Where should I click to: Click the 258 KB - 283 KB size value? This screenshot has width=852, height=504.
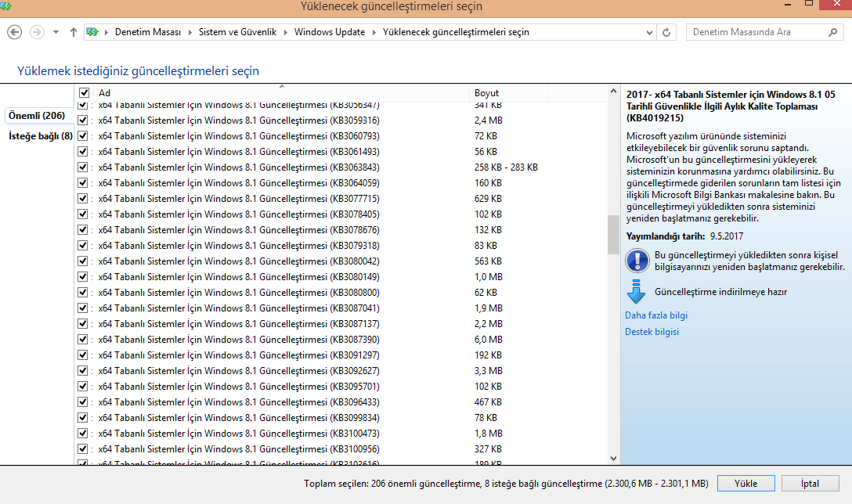[506, 167]
